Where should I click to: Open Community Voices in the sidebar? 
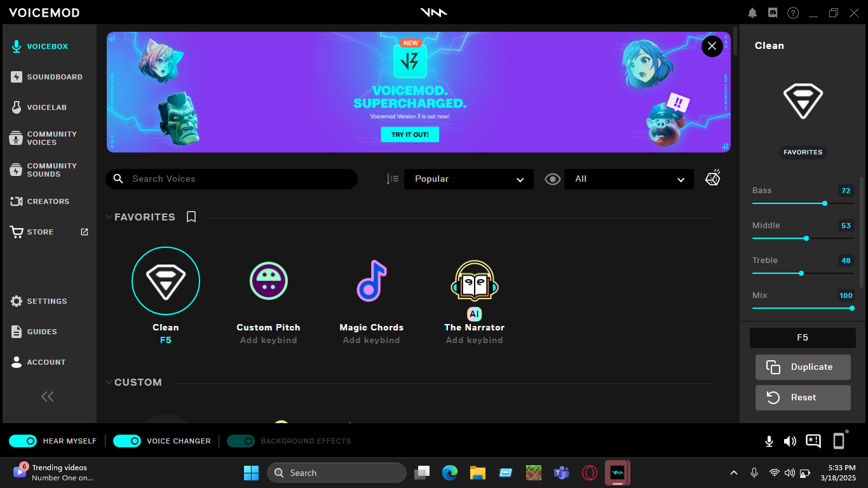click(x=44, y=138)
